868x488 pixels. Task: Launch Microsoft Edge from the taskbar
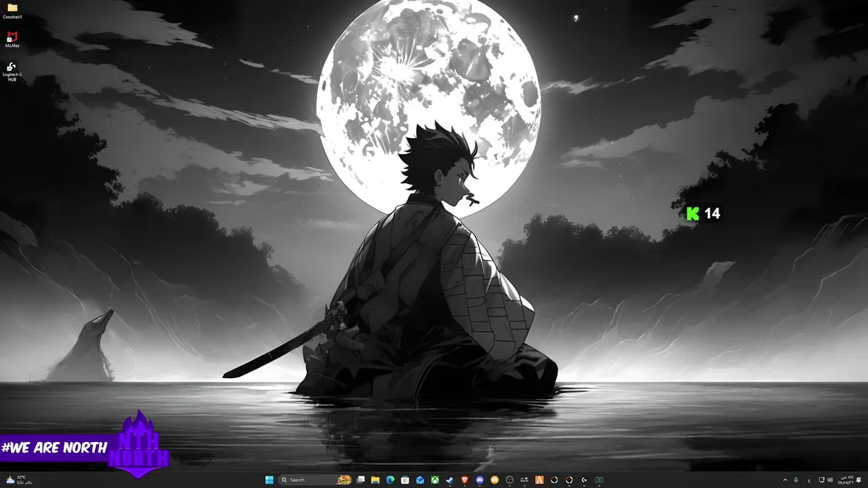390,480
